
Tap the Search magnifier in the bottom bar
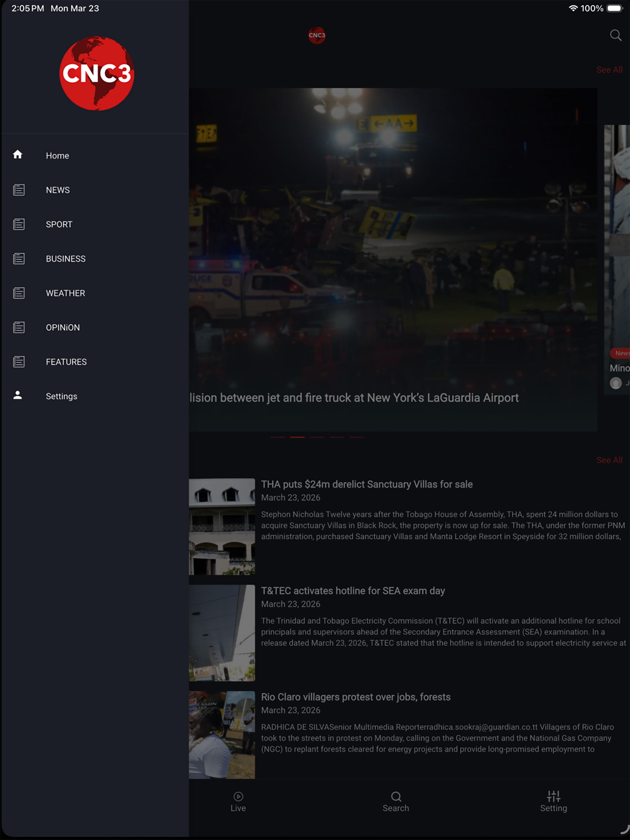click(396, 796)
